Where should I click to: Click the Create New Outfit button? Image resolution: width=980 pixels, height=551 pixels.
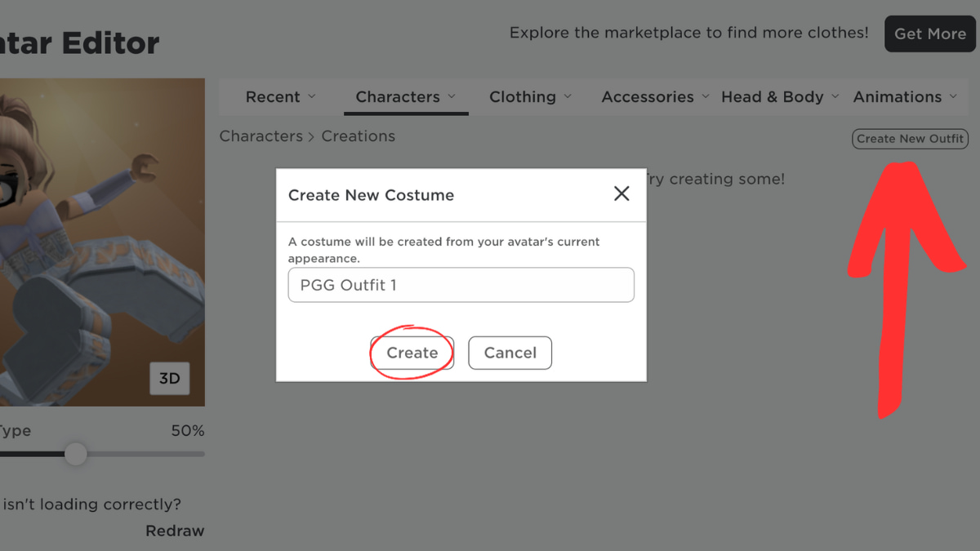tap(910, 139)
